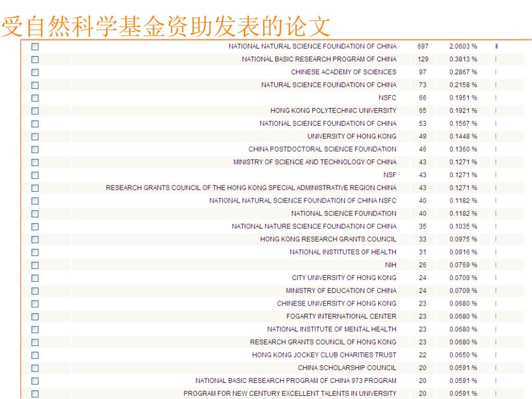Click the UNIVERSITY OF HONG KONG label

352,137
